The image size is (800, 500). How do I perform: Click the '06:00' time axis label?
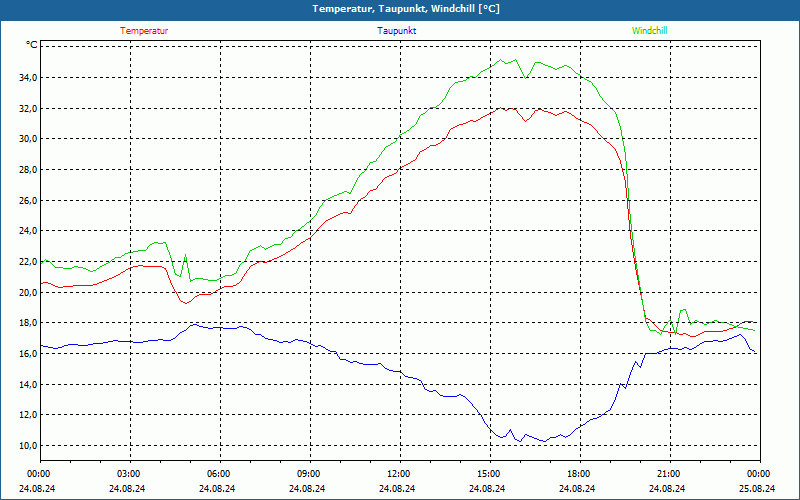[217, 474]
